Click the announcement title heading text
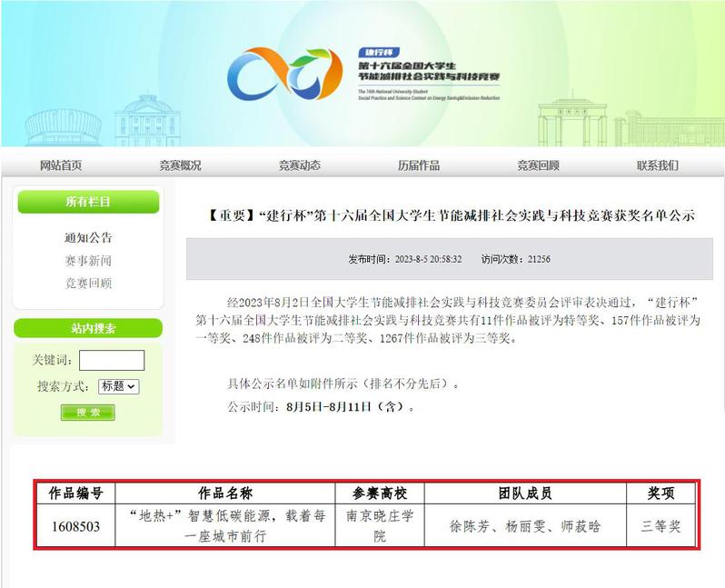The height and width of the screenshot is (588, 725). [x=451, y=216]
